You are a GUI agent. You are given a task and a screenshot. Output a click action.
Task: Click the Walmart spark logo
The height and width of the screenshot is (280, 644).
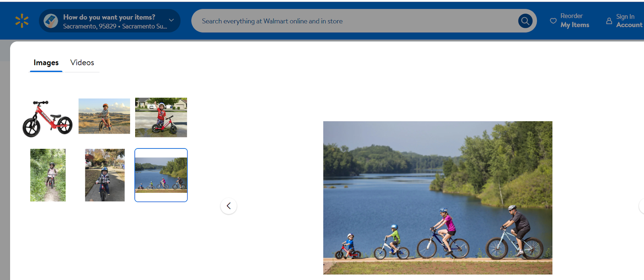[x=22, y=21]
